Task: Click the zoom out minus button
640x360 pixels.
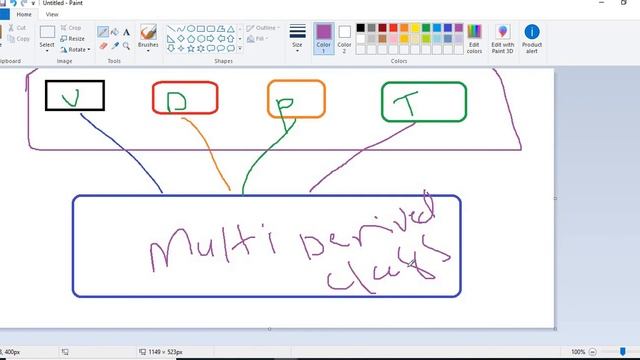Action: [593, 352]
